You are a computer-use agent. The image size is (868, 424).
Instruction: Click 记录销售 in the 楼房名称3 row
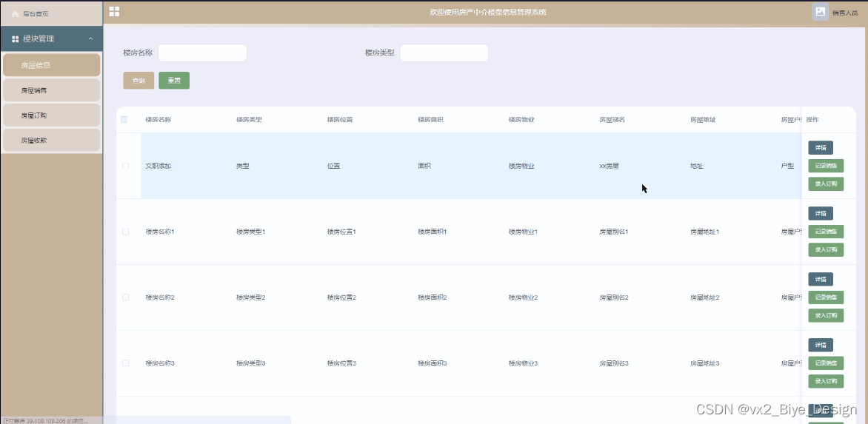(x=826, y=363)
